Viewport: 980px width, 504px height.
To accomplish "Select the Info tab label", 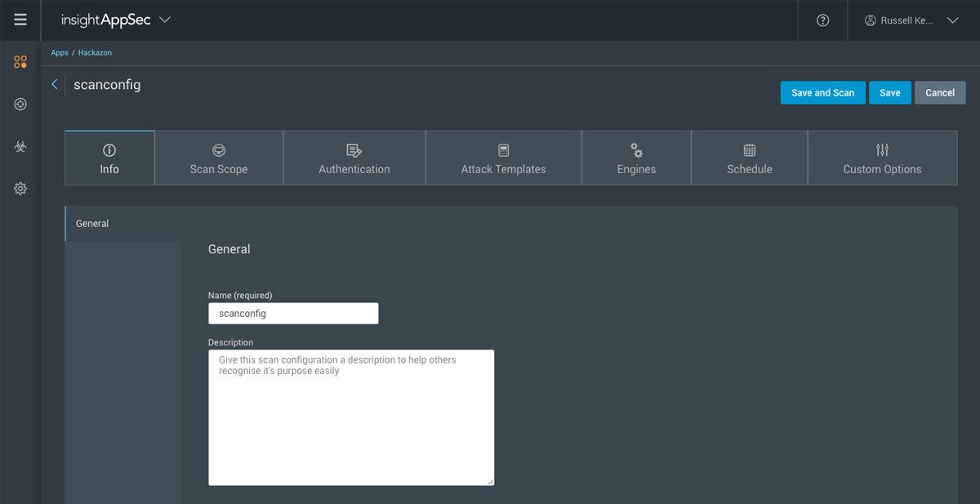I will coord(109,169).
